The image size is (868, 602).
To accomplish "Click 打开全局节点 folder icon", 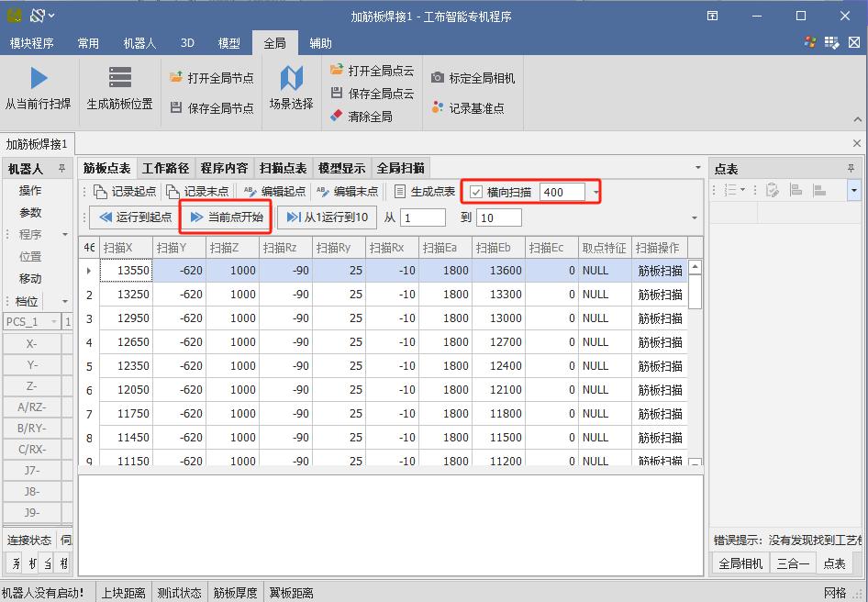I will click(176, 78).
